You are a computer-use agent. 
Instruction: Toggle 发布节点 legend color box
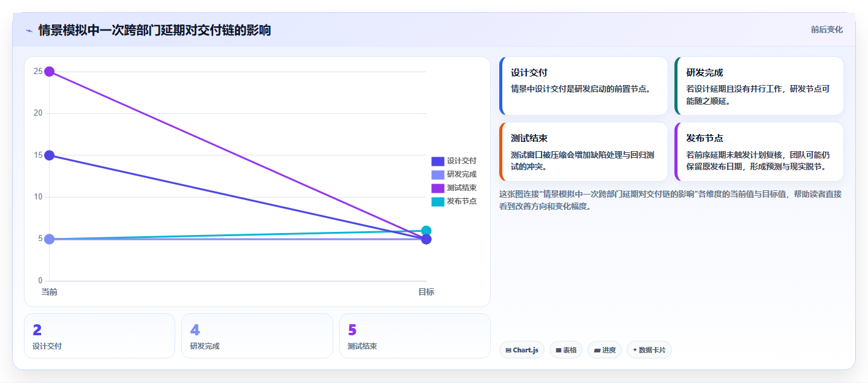coord(437,201)
